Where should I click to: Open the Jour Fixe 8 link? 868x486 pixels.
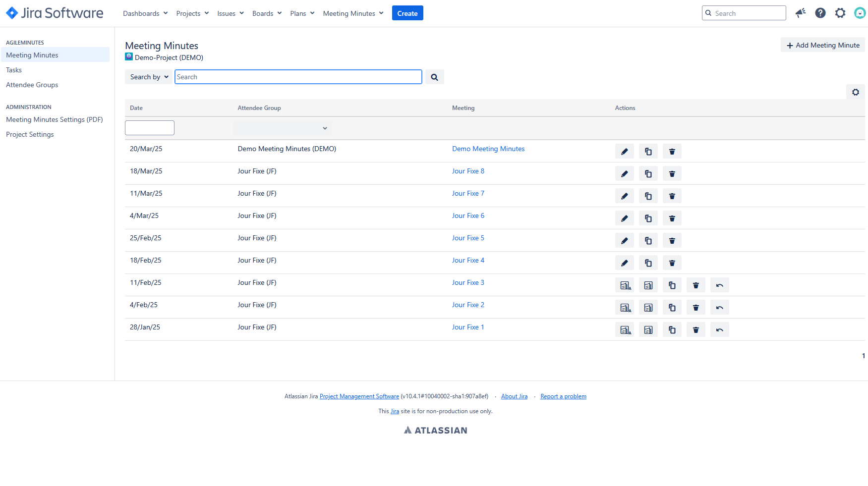(468, 171)
